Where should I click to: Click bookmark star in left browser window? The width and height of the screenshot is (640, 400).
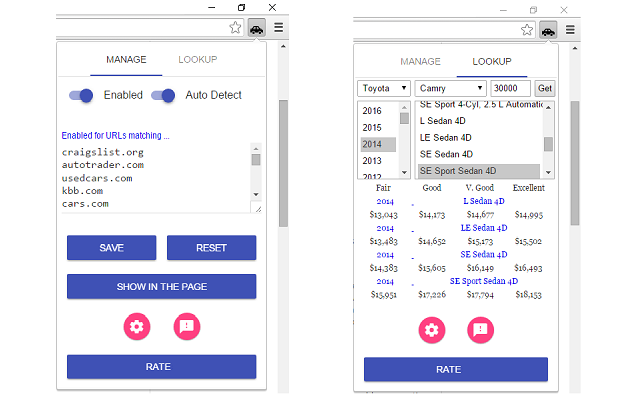click(235, 29)
